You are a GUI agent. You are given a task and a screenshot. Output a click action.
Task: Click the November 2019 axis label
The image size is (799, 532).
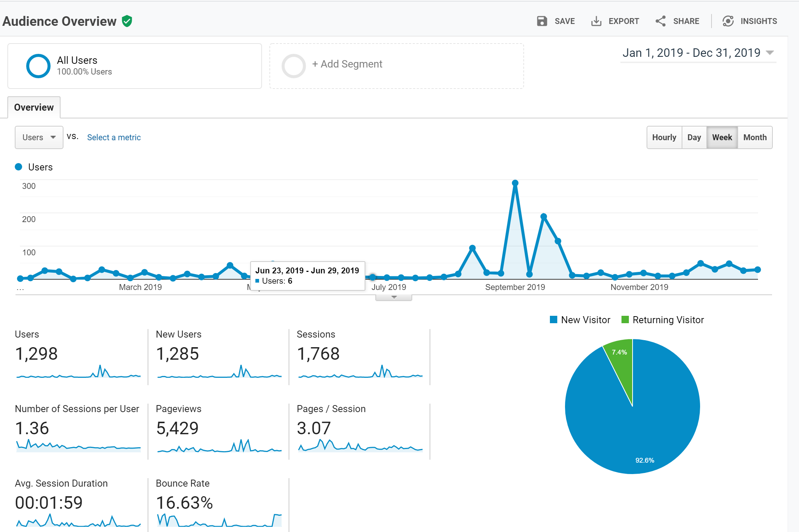click(640, 287)
